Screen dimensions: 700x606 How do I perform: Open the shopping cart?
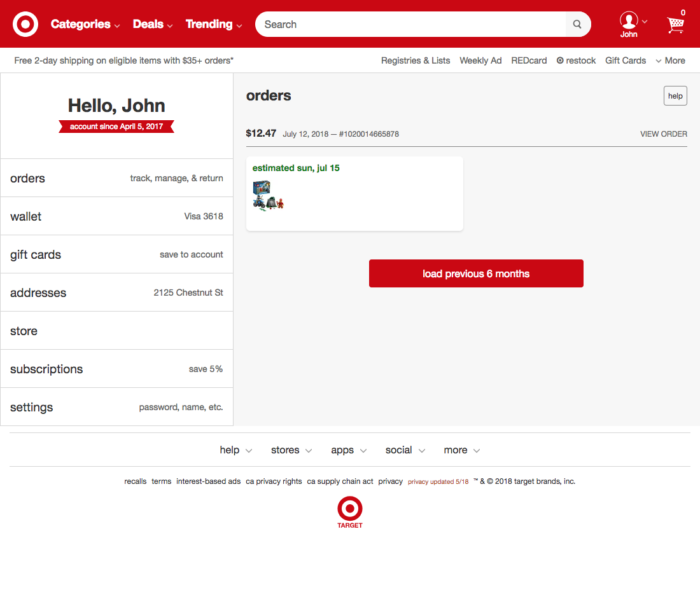(x=675, y=25)
